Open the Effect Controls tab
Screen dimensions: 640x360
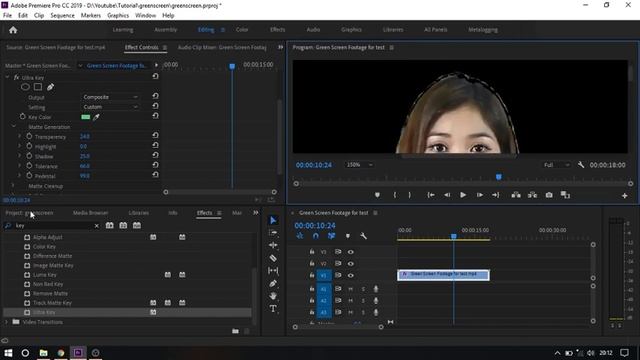coord(142,47)
